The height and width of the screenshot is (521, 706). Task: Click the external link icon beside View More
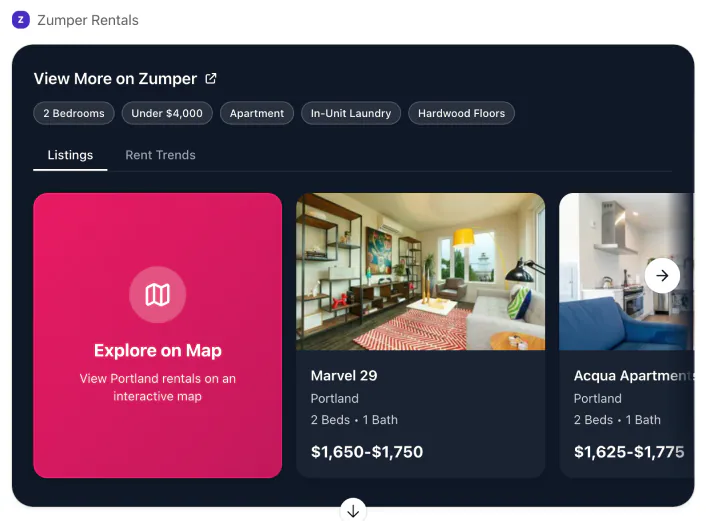211,79
